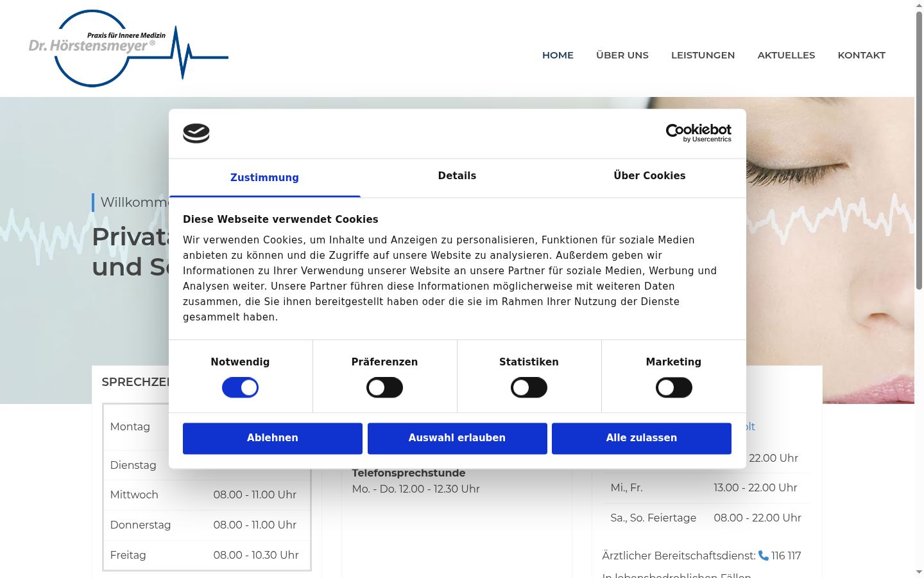Image resolution: width=924 pixels, height=578 pixels.
Task: Click Freitag 08.00 - 10.30 Uhr time
Action: [256, 555]
